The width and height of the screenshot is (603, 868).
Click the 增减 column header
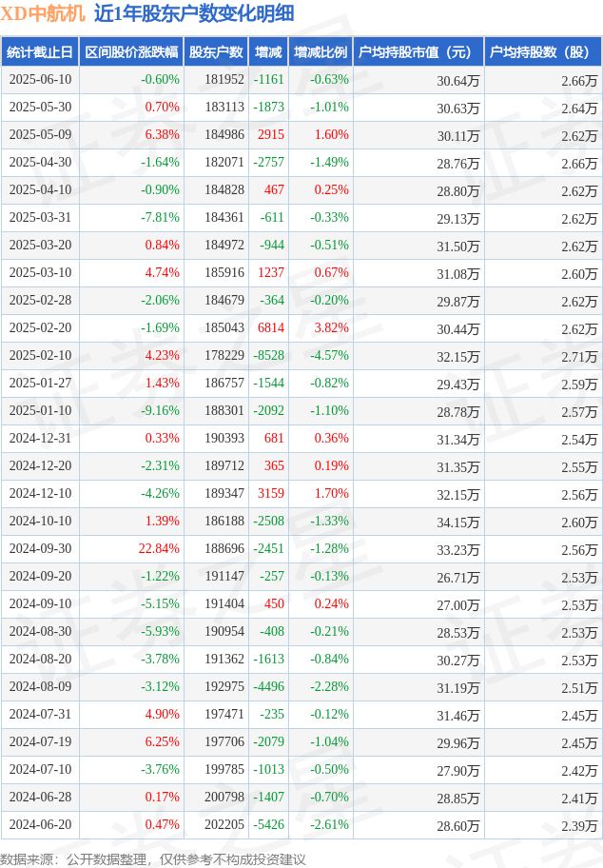click(269, 52)
